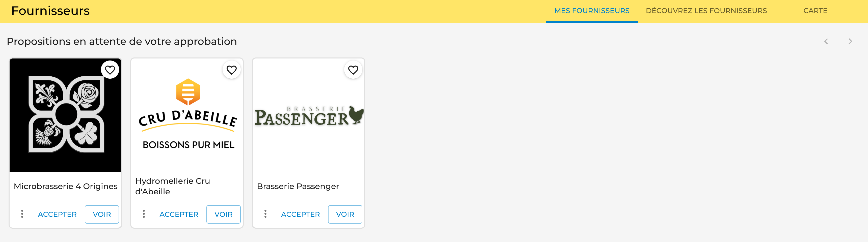The image size is (868, 242).
Task: Open more options for Brasserie Passenger
Action: pyautogui.click(x=265, y=214)
